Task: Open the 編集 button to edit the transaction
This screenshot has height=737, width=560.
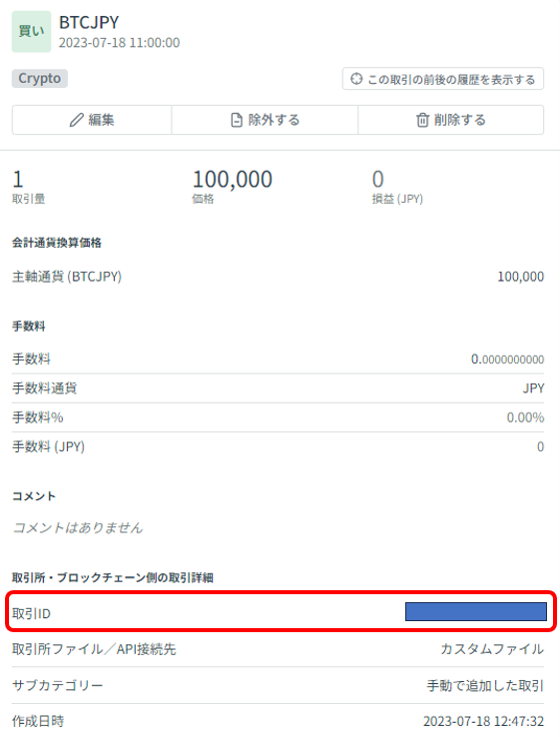Action: [x=92, y=120]
